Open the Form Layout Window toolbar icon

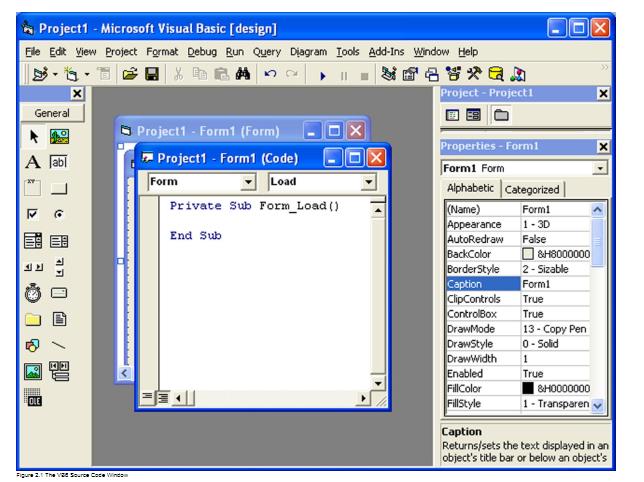coord(432,74)
